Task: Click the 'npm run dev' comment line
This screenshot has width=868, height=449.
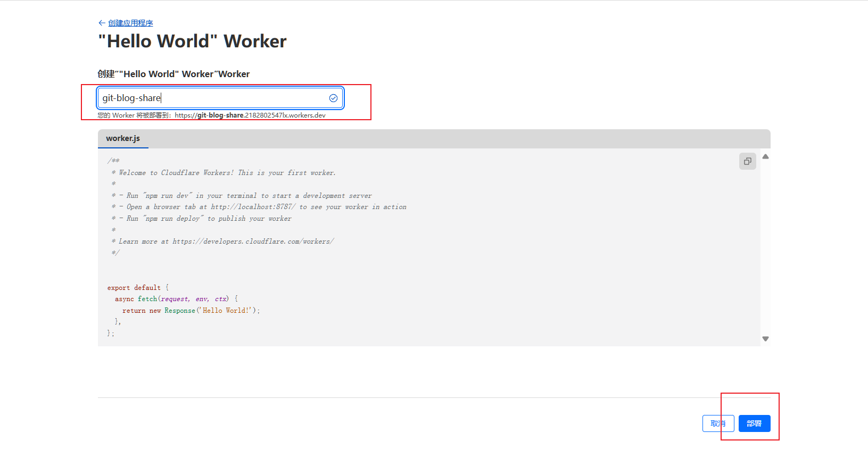Action: click(x=242, y=196)
